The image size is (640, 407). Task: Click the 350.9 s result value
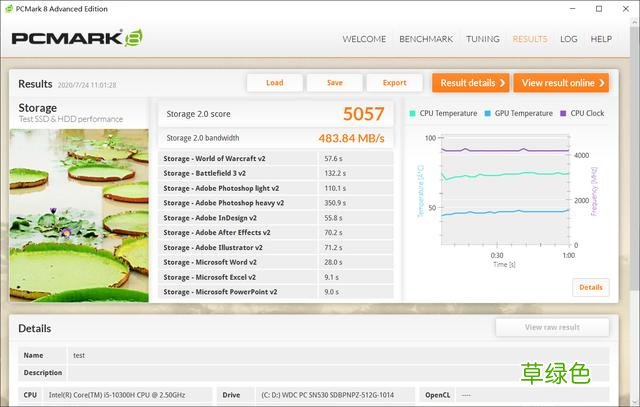[335, 203]
